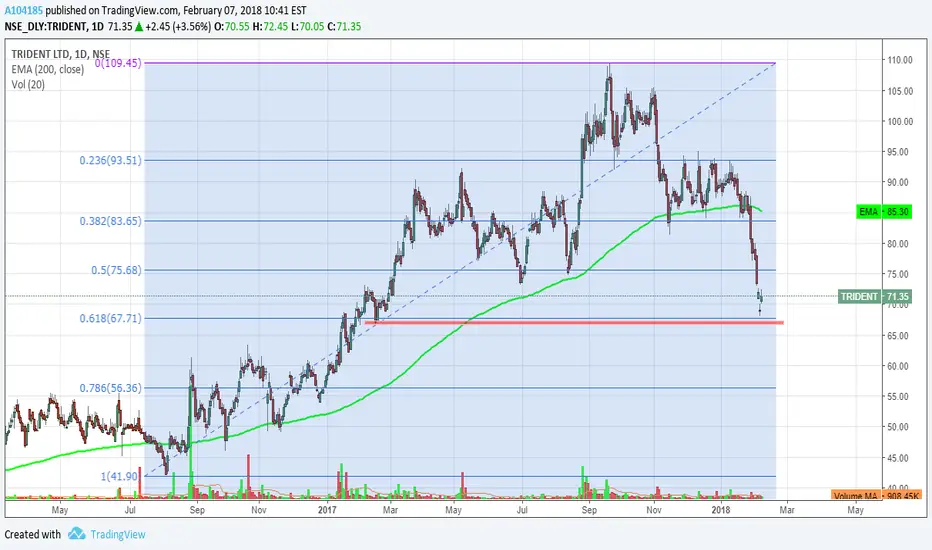This screenshot has height=550, width=932.
Task: Click the +2.45 (+3.56%) change value
Action: click(178, 26)
